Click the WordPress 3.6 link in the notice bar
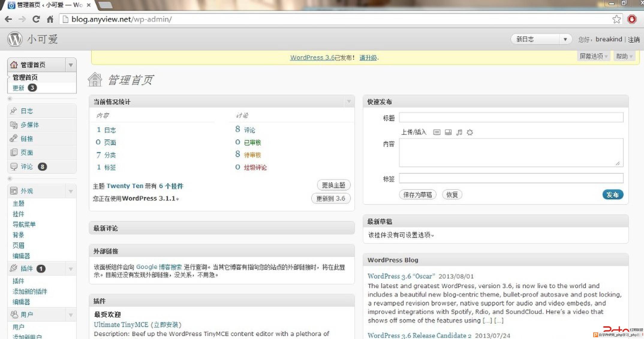The height and width of the screenshot is (339, 644). tap(312, 57)
